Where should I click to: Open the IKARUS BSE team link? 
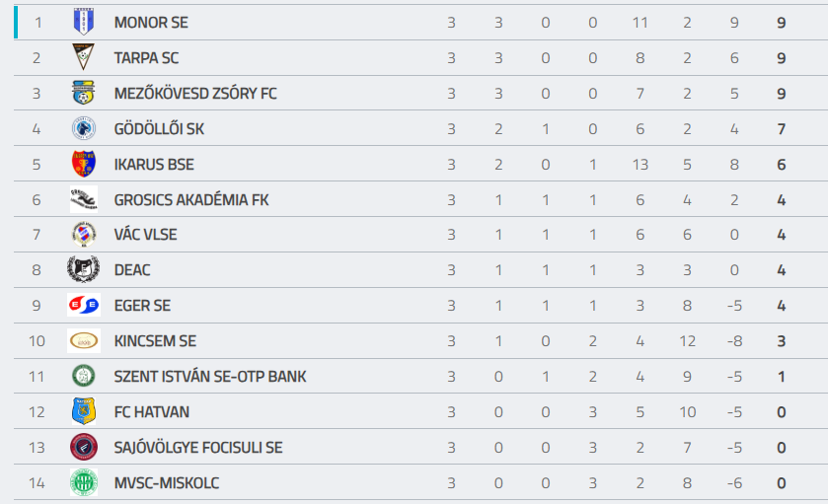pyautogui.click(x=154, y=164)
